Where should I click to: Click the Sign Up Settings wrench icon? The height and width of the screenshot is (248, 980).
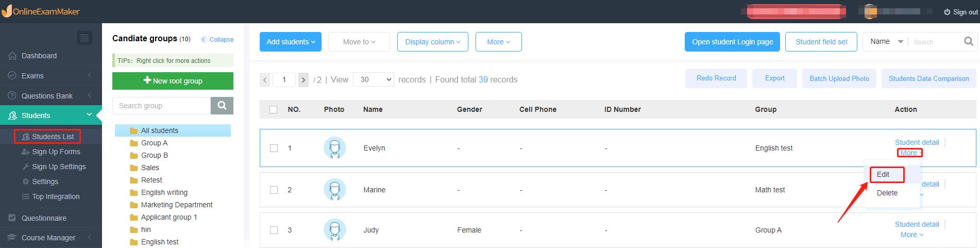(x=26, y=167)
